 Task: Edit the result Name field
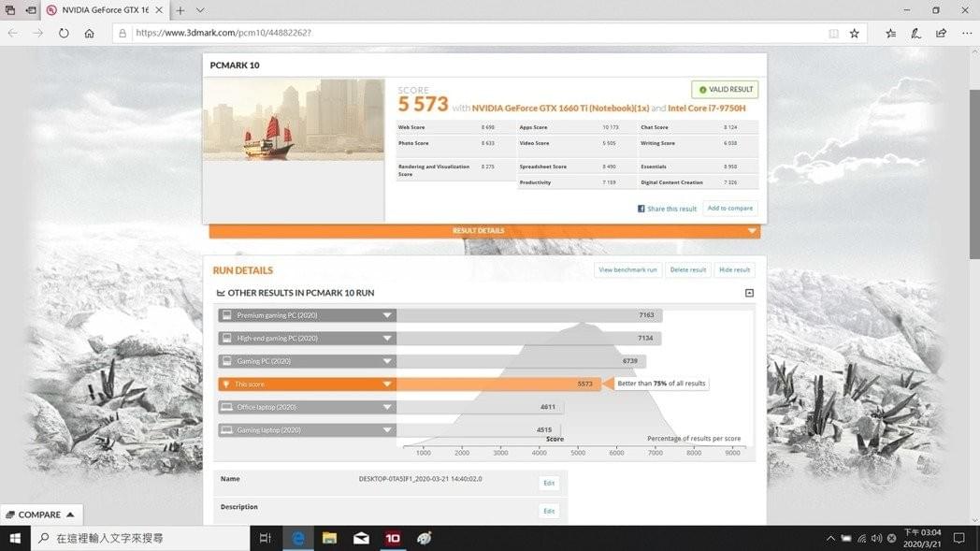click(549, 483)
